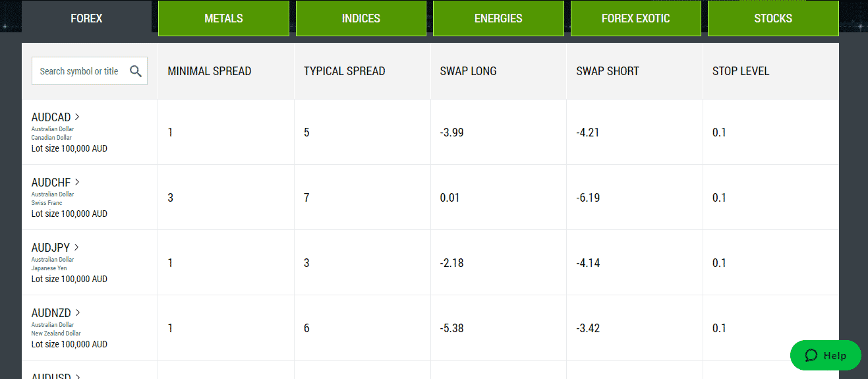Click the search magnifier icon
868x379 pixels.
[136, 71]
